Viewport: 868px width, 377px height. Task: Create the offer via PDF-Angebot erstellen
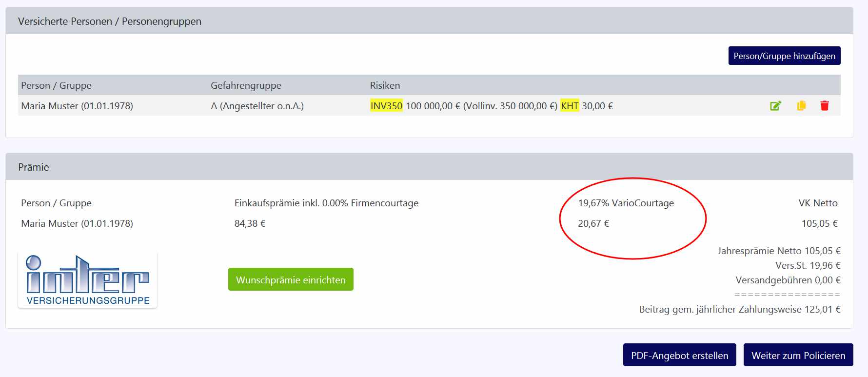click(679, 355)
